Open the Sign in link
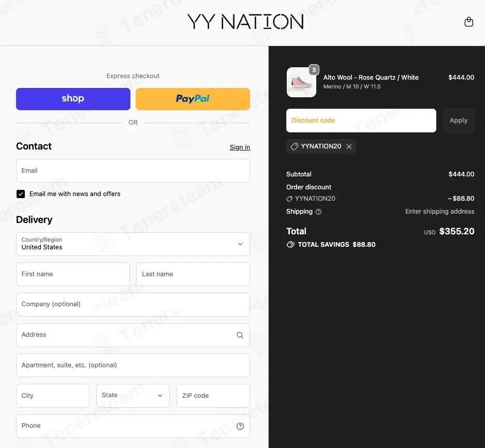 click(x=240, y=147)
